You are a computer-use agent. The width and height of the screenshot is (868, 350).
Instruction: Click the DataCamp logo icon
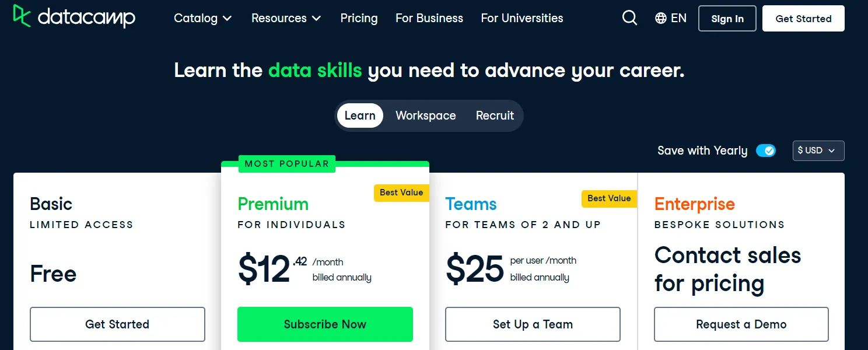pyautogui.click(x=22, y=16)
